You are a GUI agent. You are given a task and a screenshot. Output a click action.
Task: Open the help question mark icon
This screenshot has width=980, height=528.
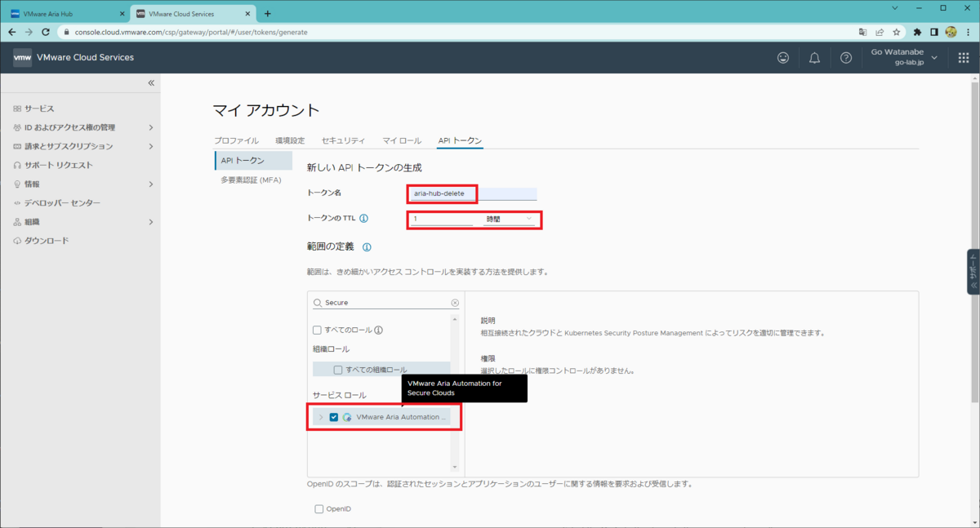coord(846,58)
